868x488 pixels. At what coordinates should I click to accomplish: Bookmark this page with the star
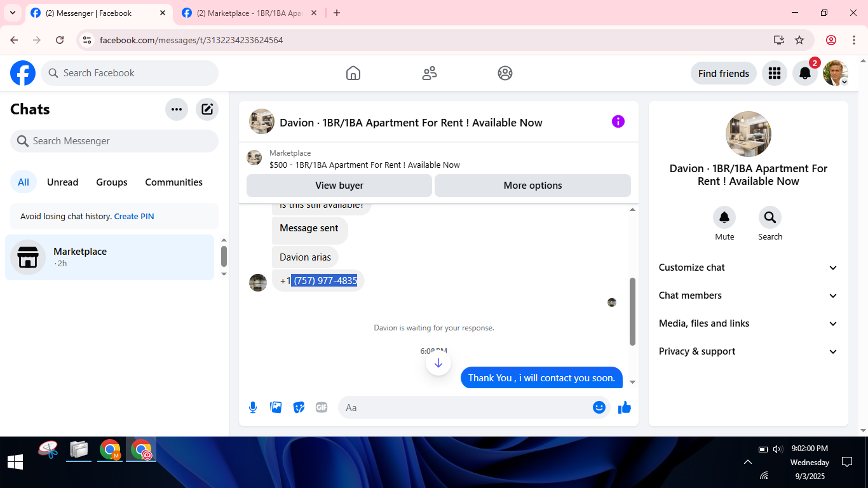click(799, 40)
